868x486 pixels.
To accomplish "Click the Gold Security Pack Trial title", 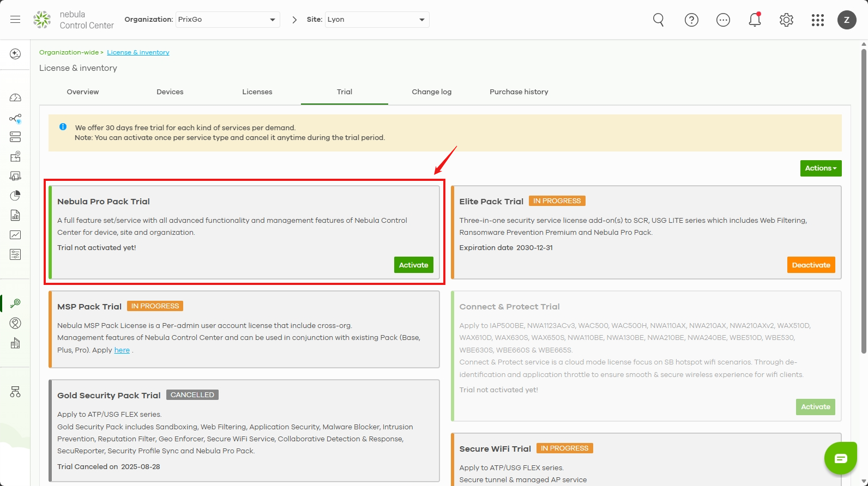I will [x=109, y=396].
